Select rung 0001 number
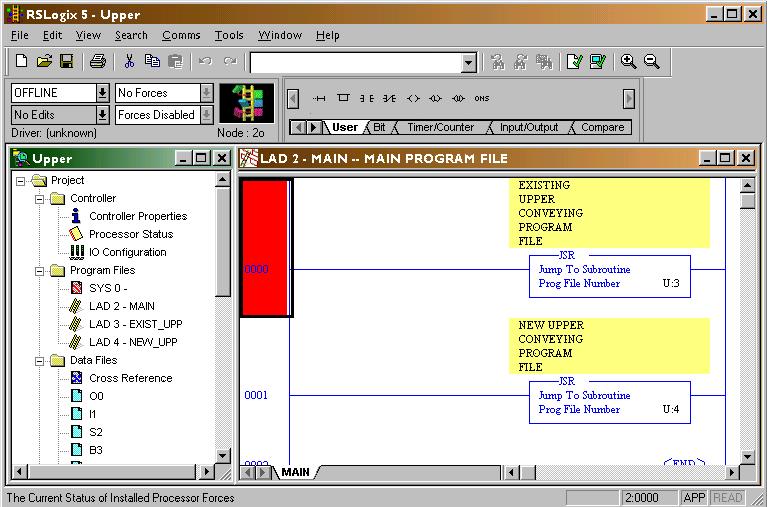Viewport: 767px width, 507px height. coord(256,395)
